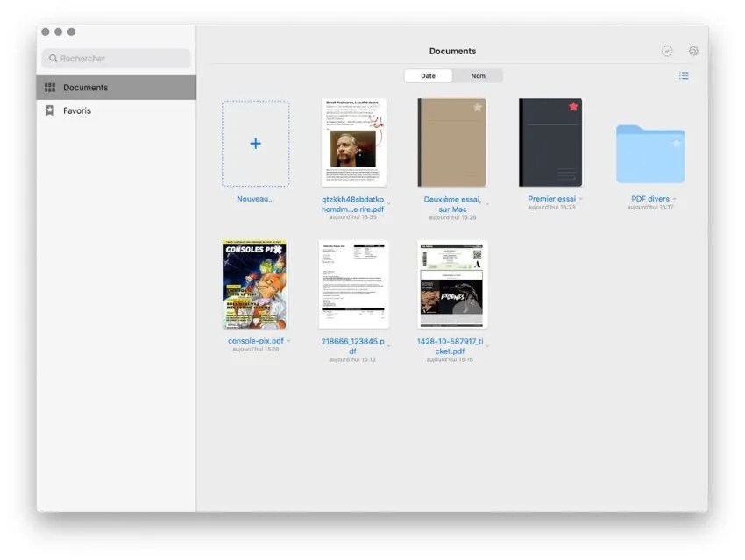This screenshot has width=745, height=560.
Task: Switch to list view with the list icon
Action: 684,75
